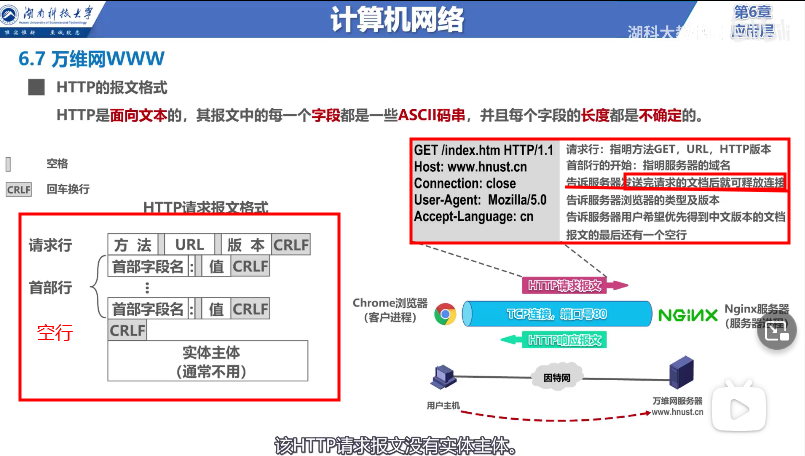The width and height of the screenshot is (805, 456).
Task: Click the Host: www.hnust.cn line
Action: click(x=470, y=167)
